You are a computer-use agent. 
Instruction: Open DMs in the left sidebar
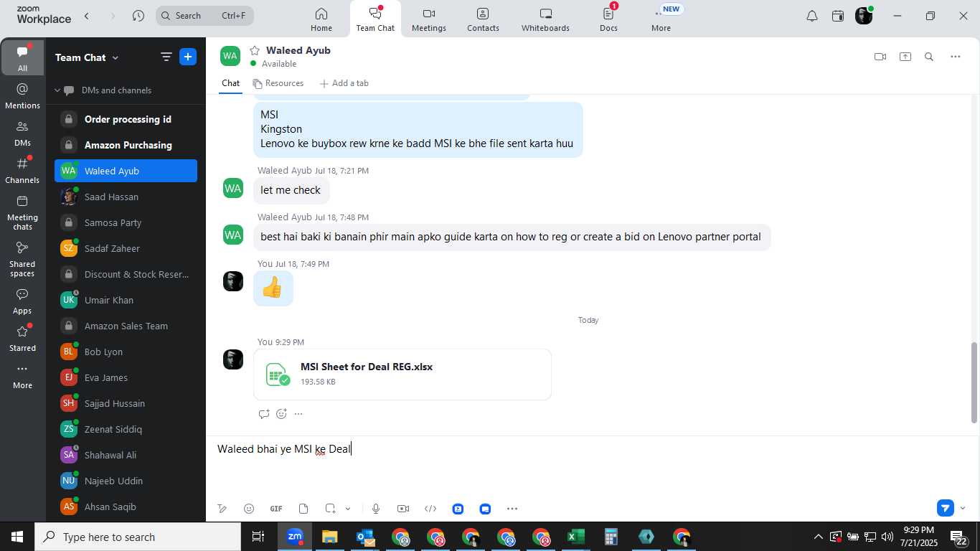pyautogui.click(x=22, y=133)
